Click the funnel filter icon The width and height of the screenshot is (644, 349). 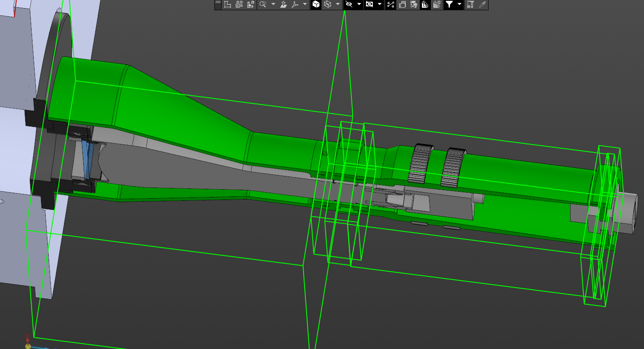pyautogui.click(x=449, y=4)
